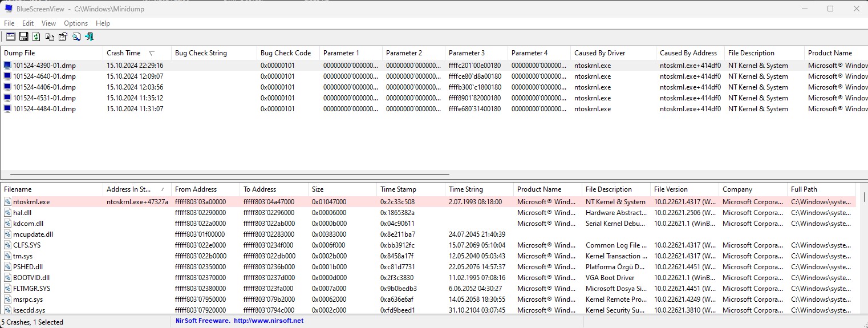Click the Product Name header in the crash list
This screenshot has width=868, height=328.
click(x=836, y=53)
